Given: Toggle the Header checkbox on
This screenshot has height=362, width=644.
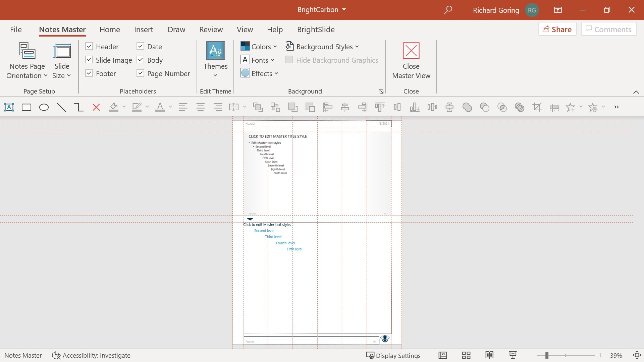Looking at the screenshot, I should pyautogui.click(x=89, y=46).
